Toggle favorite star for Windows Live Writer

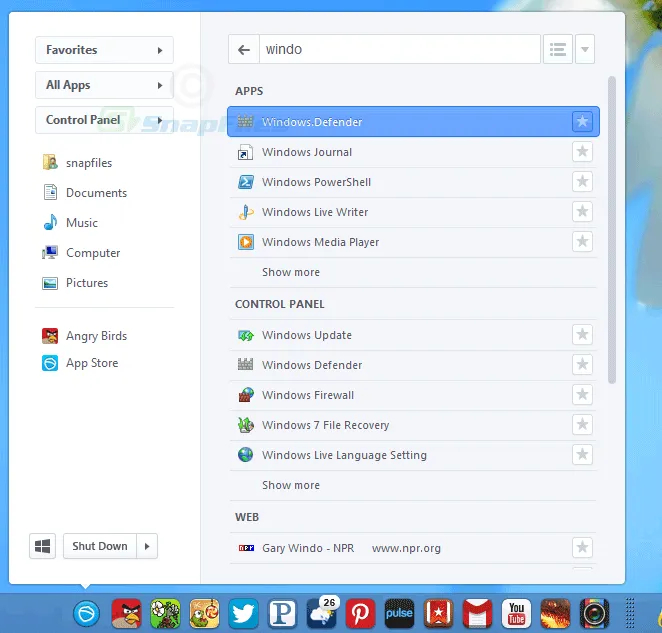coord(582,212)
